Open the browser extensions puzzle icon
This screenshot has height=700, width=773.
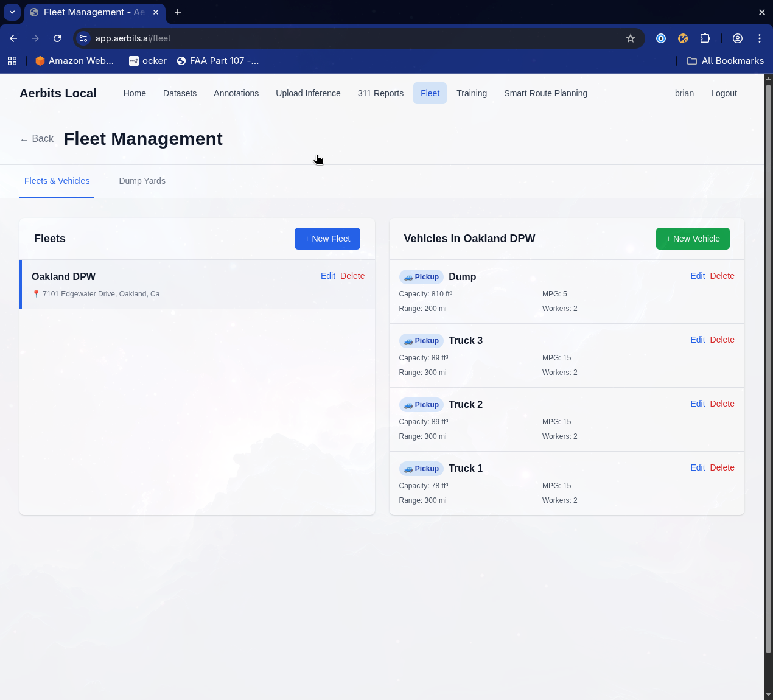pos(705,38)
